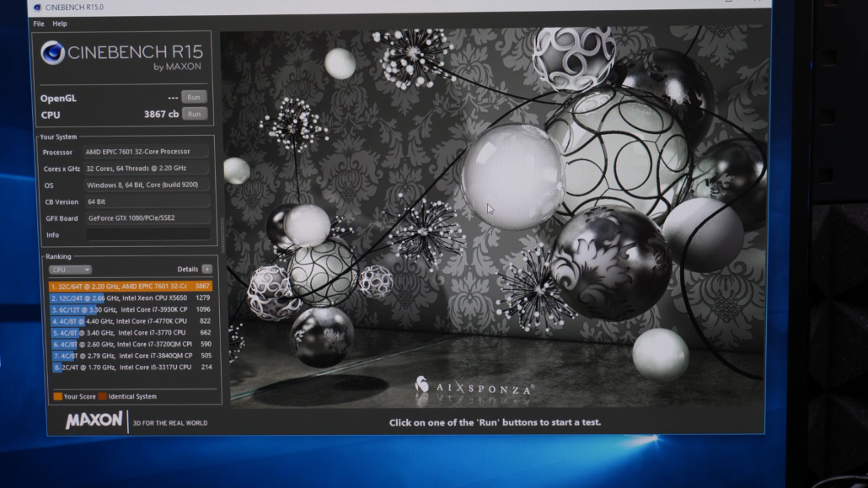
Task: Run the CPU benchmark test
Action: click(194, 114)
